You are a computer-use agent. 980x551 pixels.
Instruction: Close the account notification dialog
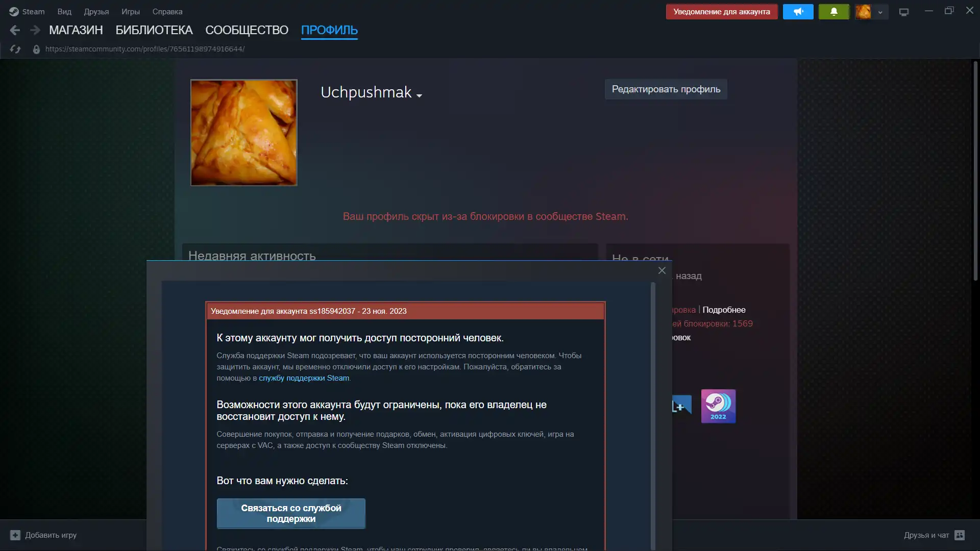pyautogui.click(x=662, y=270)
